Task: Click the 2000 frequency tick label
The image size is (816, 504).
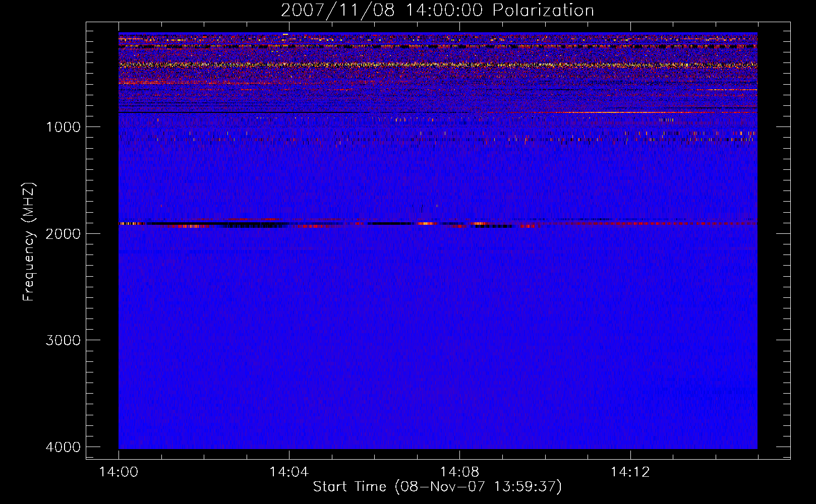Action: (63, 233)
